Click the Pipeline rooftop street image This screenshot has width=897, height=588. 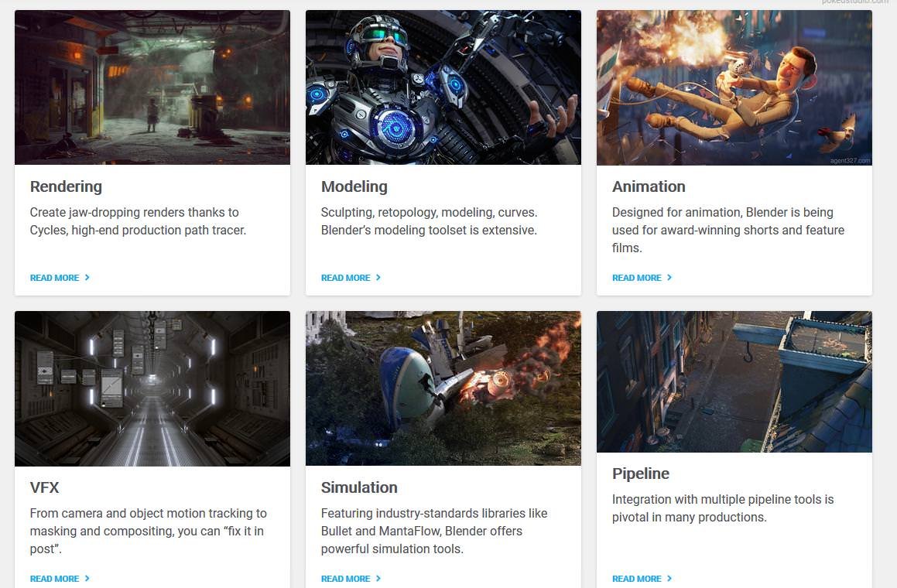point(734,381)
